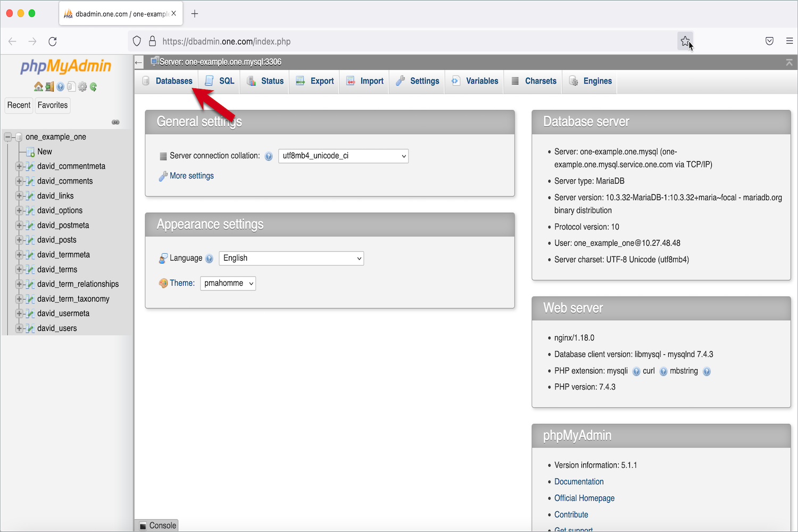Collapse the top panel via the arrows icon
The image size is (798, 532).
coord(789,62)
